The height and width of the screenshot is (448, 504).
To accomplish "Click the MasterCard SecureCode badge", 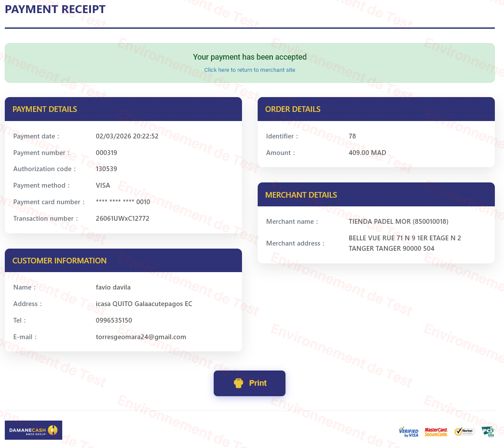I will coord(436,431).
